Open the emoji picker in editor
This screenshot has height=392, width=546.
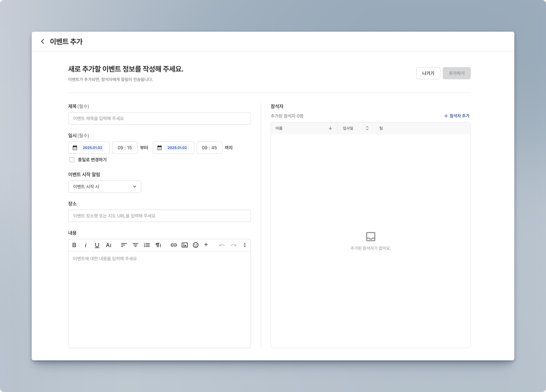point(196,245)
